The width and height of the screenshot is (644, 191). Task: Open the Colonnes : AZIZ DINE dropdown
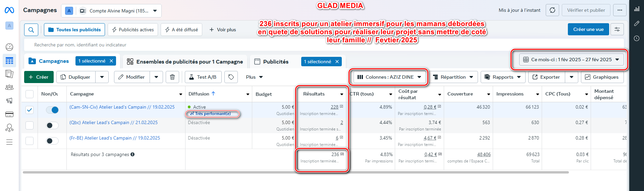click(x=389, y=77)
